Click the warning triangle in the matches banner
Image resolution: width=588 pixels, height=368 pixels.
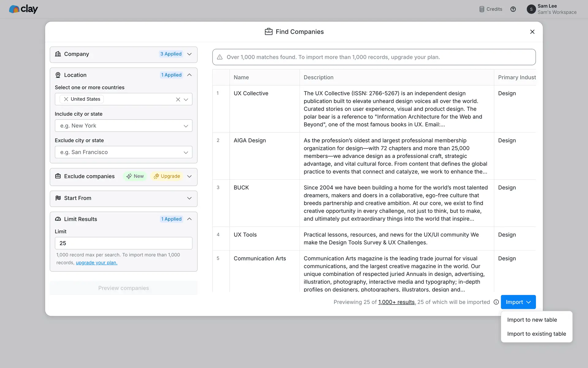tap(220, 57)
